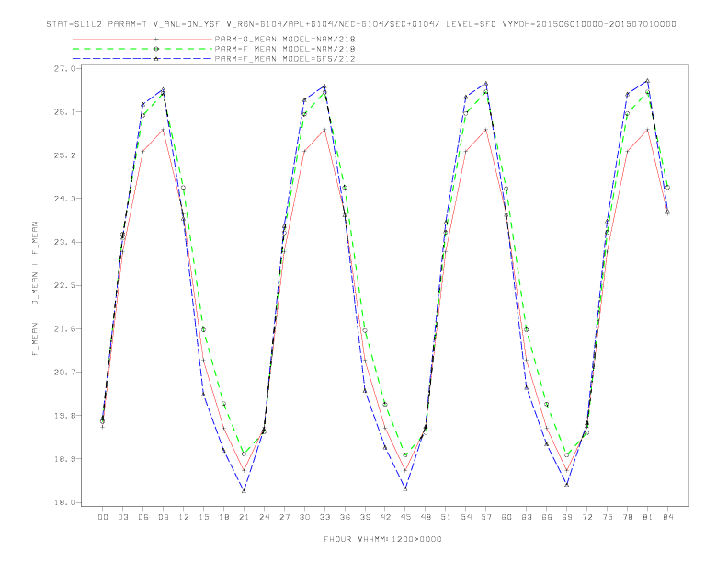Click x-axis tick label 30
Image resolution: width=728 pixels, height=563 pixels.
pos(304,517)
